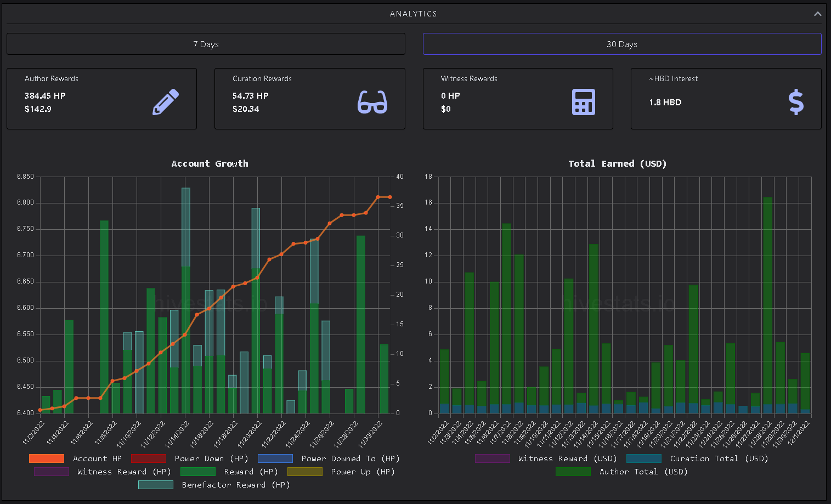Viewport: 831px width, 504px height.
Task: Click the Total Earned (USD) chart title
Action: pos(618,163)
